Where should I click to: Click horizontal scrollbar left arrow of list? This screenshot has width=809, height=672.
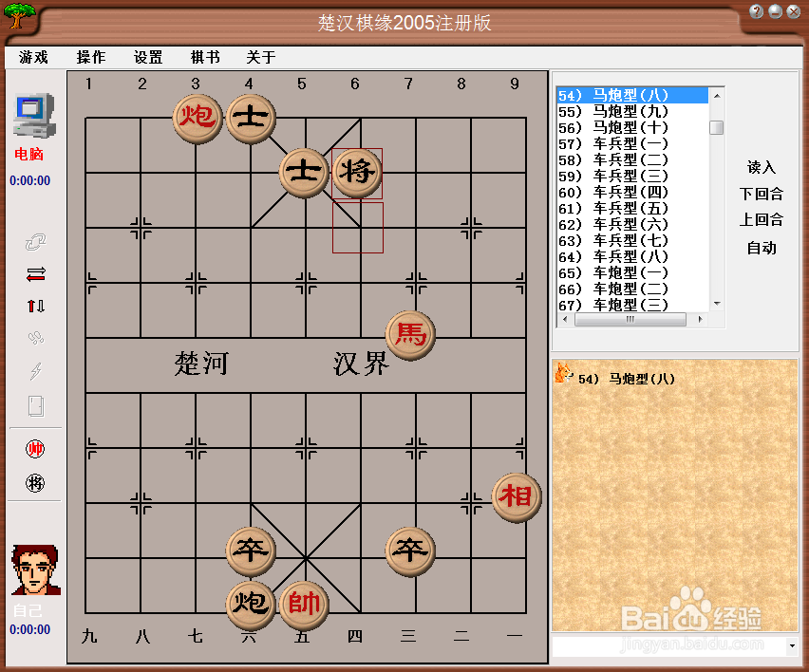pos(566,319)
